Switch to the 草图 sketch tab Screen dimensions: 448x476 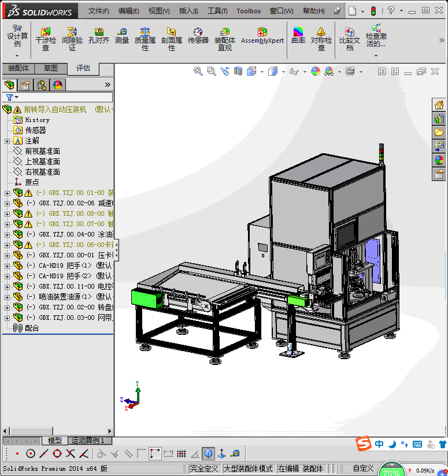pyautogui.click(x=51, y=68)
